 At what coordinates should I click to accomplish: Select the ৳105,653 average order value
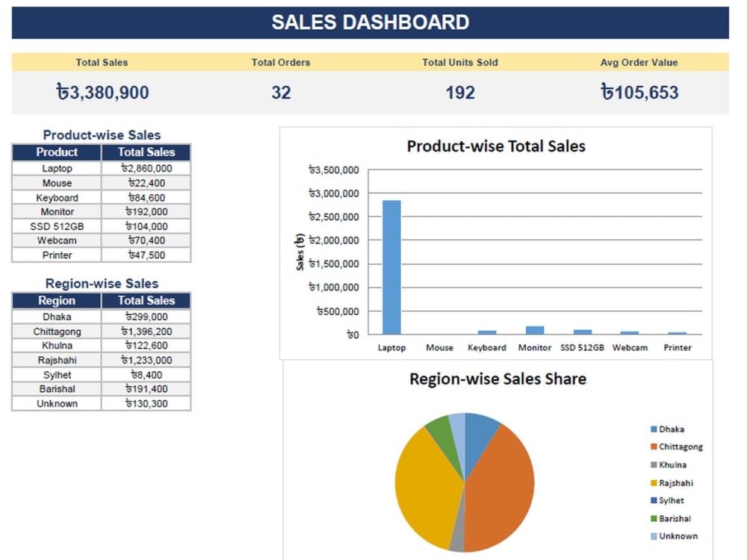(639, 92)
